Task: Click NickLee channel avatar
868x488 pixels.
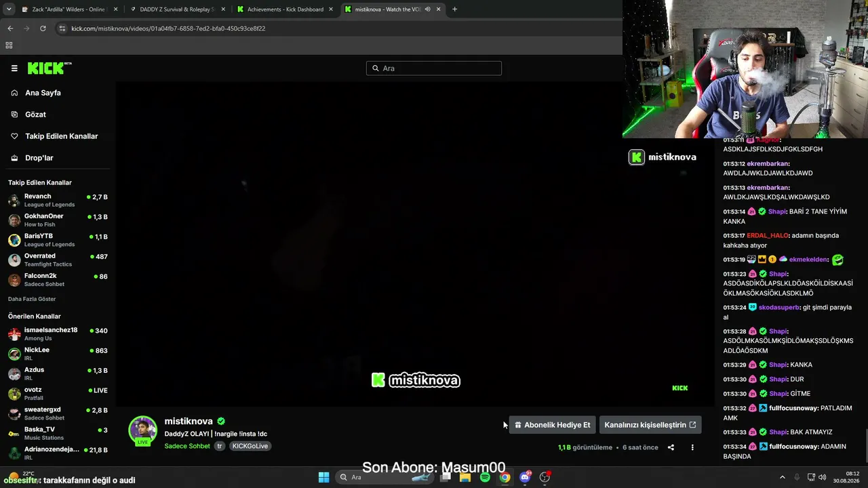Action: pyautogui.click(x=14, y=354)
